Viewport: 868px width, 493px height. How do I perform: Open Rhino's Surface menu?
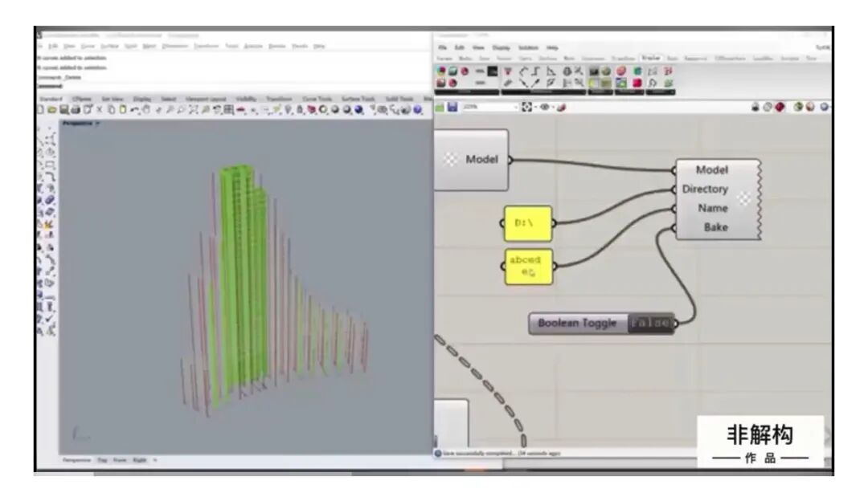point(109,46)
